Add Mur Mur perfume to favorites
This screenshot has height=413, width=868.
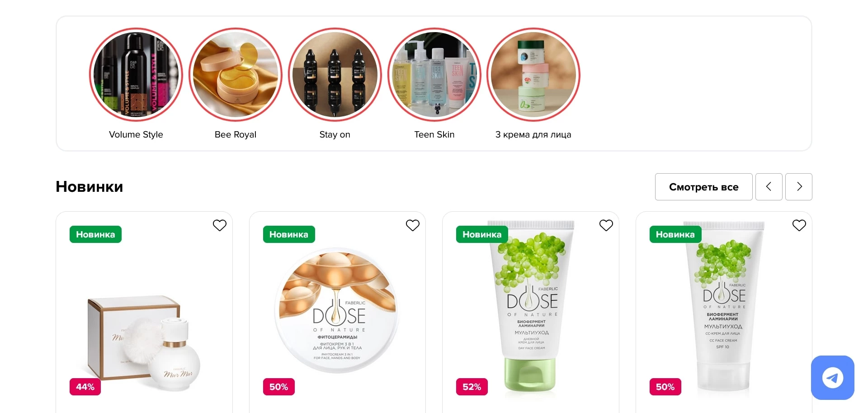pos(220,225)
